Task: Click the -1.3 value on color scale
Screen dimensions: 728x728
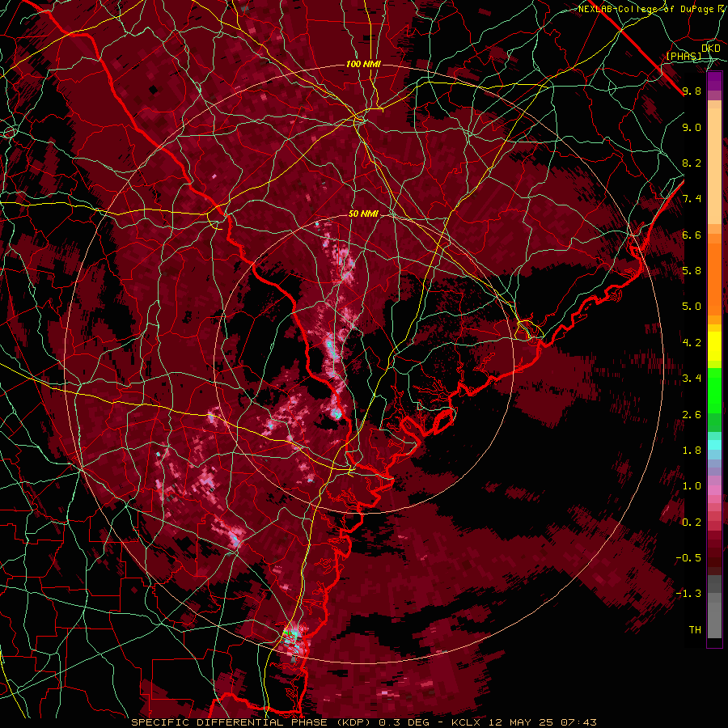Action: tap(688, 594)
